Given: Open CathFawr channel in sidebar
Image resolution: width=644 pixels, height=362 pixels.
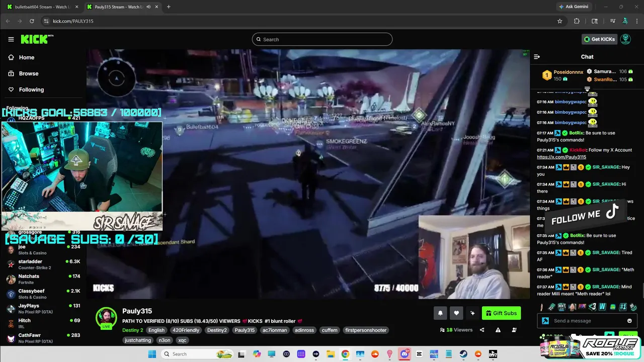Looking at the screenshot, I should coord(43,338).
